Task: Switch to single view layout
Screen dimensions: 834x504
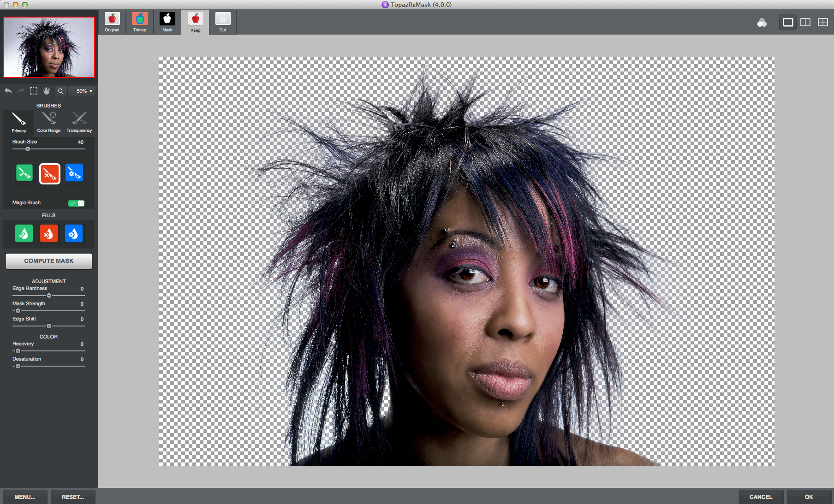Action: (x=788, y=22)
